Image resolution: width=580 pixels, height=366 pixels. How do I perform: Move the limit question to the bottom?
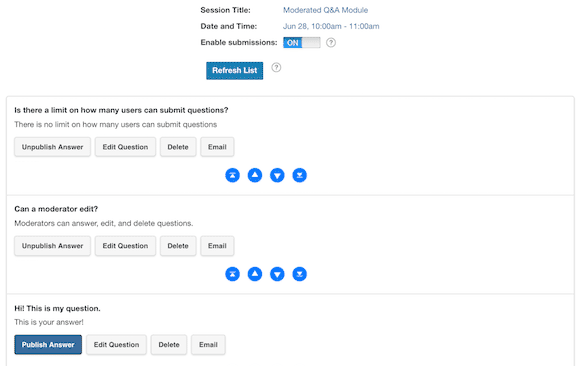coord(300,175)
